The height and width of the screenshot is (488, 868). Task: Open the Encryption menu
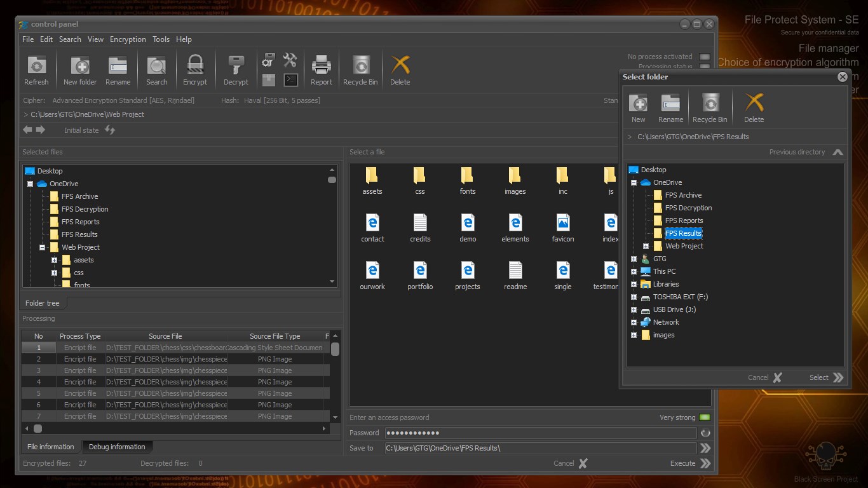128,39
